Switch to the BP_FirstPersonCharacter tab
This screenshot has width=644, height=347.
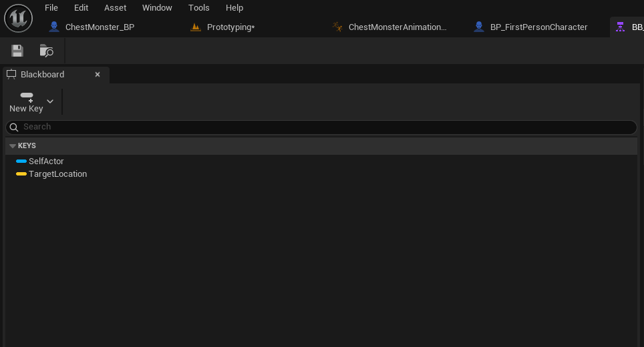pos(538,27)
